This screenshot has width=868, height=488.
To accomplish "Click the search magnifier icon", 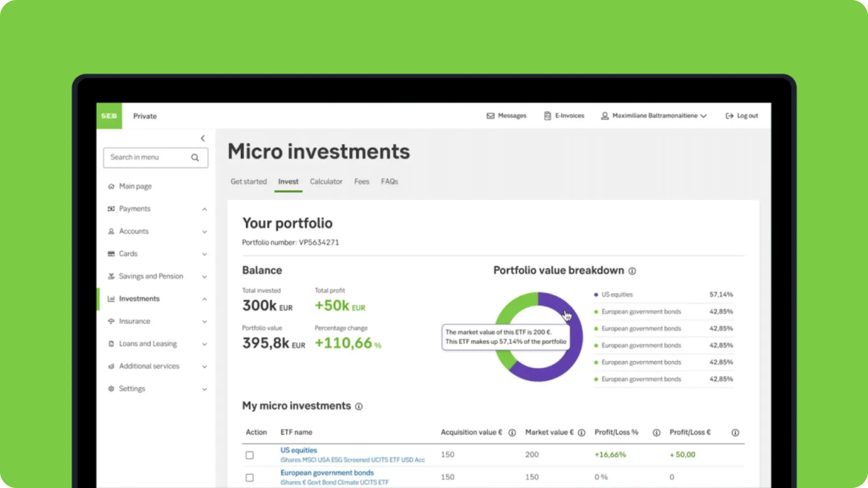I will (195, 158).
